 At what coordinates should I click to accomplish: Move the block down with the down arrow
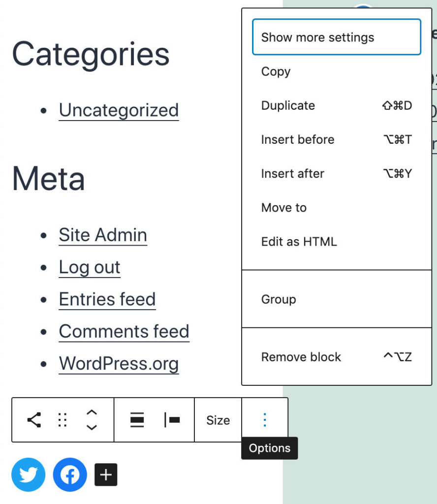[92, 427]
